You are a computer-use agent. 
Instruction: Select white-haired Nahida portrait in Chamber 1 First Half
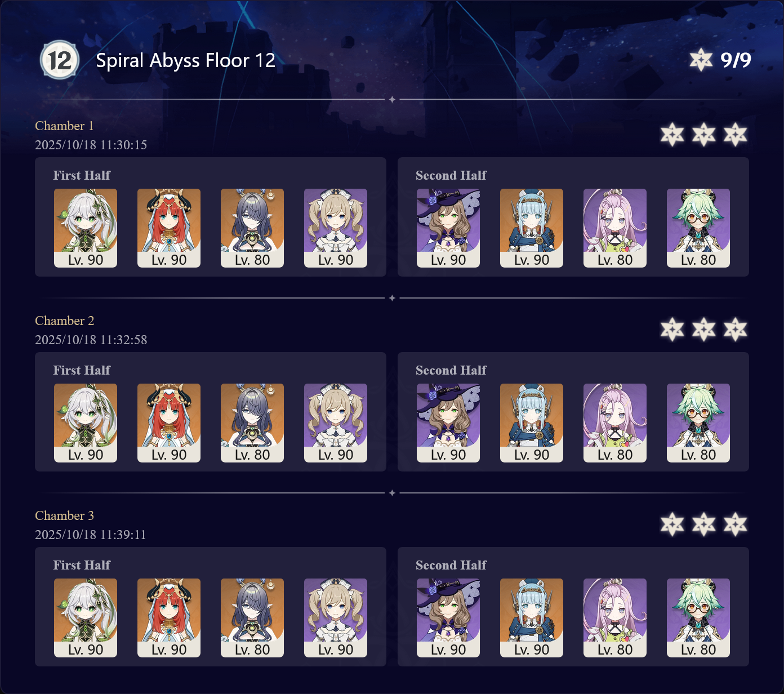pyautogui.click(x=86, y=228)
